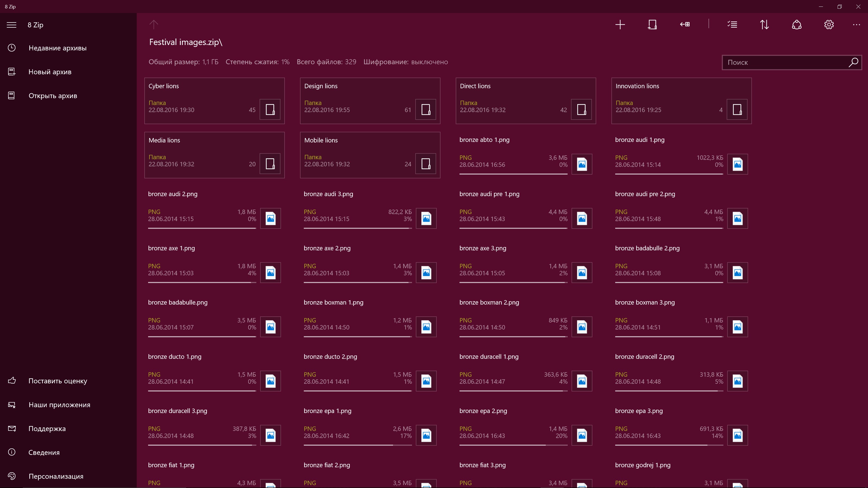
Task: Click image icon of bronze abto 1.png
Action: coord(582,164)
